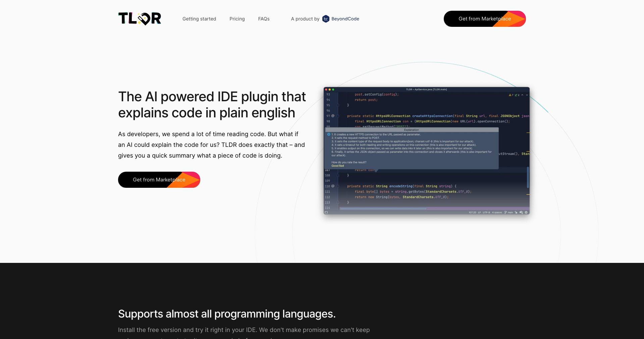
Task: Click the hero headline about AI powered IDE plugin
Action: click(x=212, y=105)
